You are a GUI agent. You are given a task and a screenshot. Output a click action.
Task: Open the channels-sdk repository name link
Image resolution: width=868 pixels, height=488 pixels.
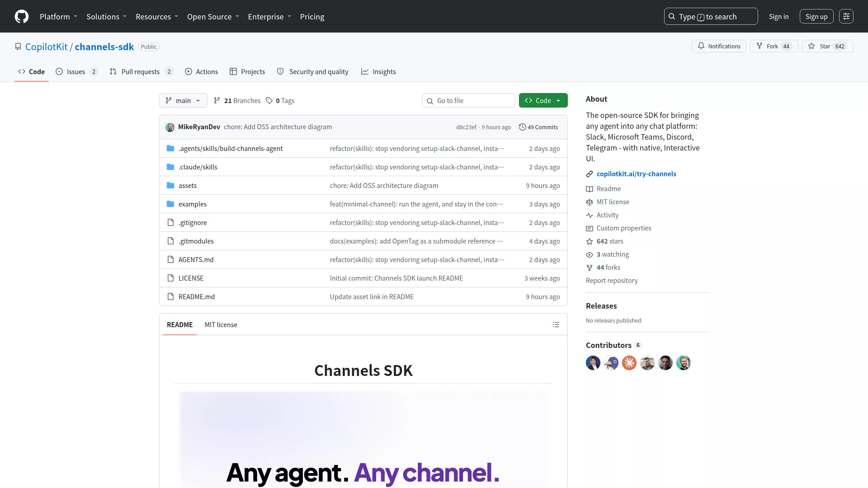(104, 47)
